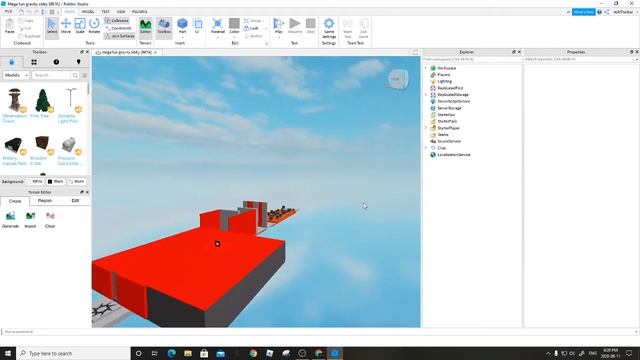Toggle the Toolbox button in the ribbon
Viewport: 640px width, 360px height.
coord(164,27)
